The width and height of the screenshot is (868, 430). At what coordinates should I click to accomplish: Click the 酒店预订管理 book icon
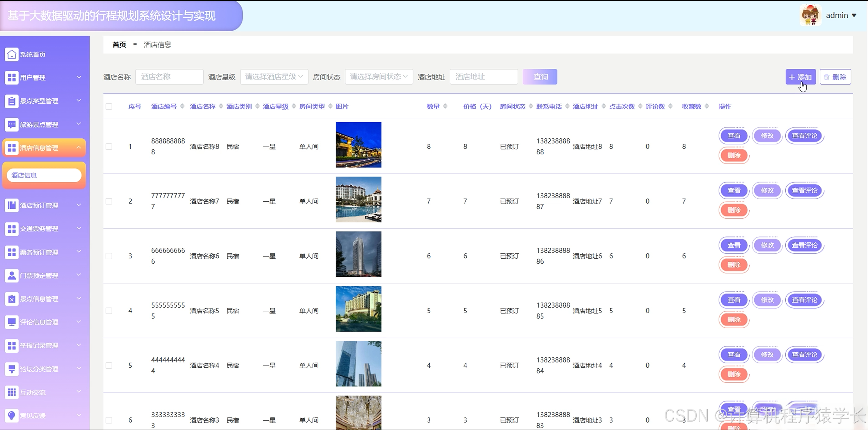[12, 205]
